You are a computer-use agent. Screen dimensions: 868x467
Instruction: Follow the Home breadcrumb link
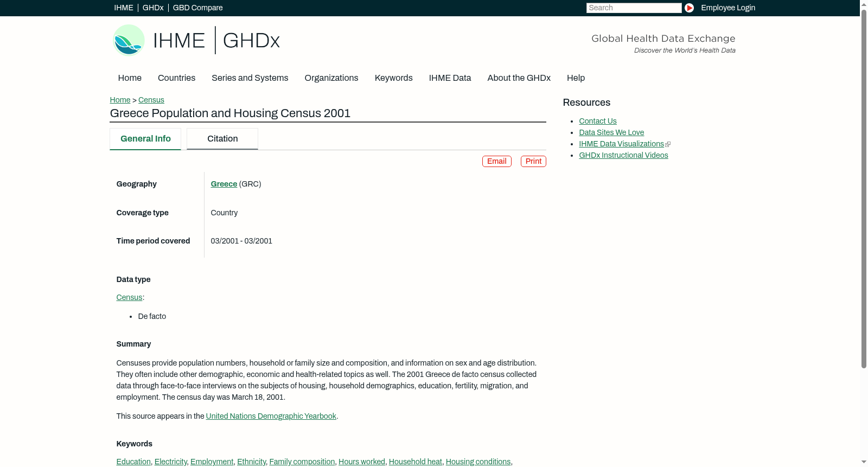click(x=120, y=100)
